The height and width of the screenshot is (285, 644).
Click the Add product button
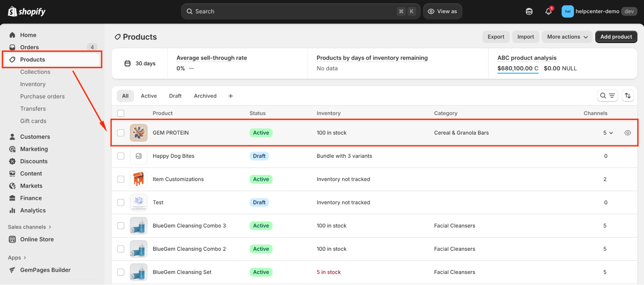click(x=616, y=37)
